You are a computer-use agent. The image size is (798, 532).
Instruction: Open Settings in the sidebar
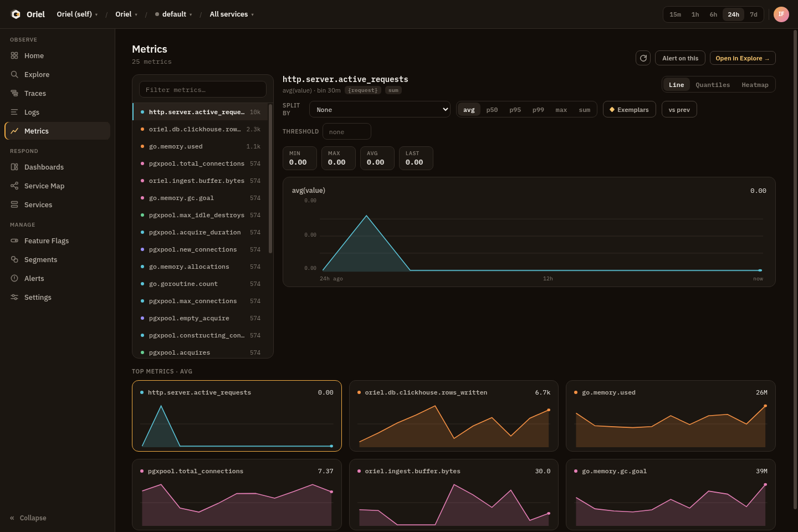57,297
